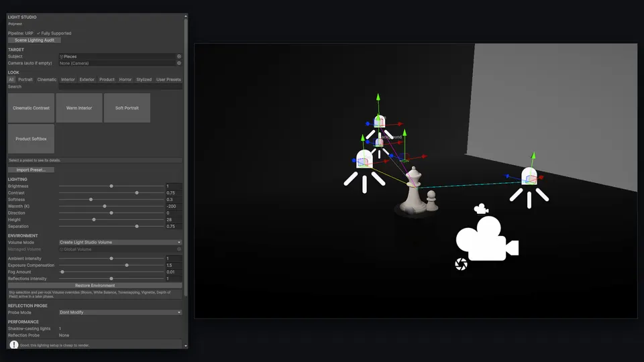
Task: Select the Cinematic look filter tab
Action: 47,80
